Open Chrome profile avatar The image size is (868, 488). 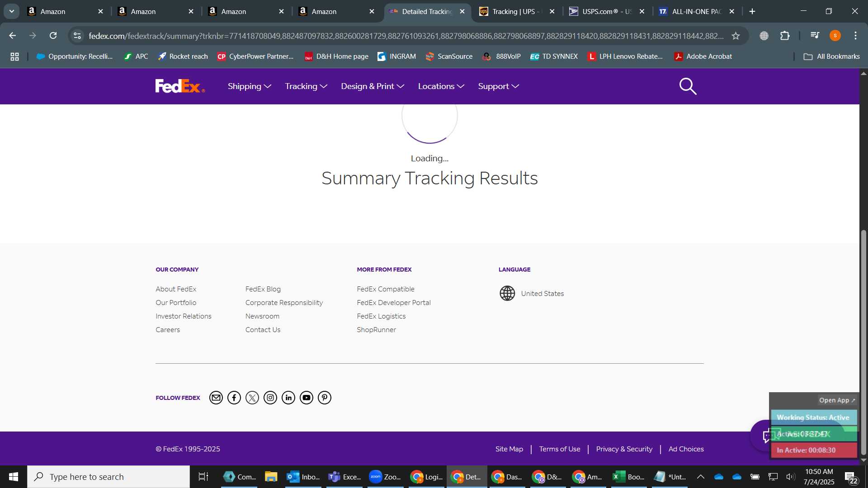[x=835, y=36]
